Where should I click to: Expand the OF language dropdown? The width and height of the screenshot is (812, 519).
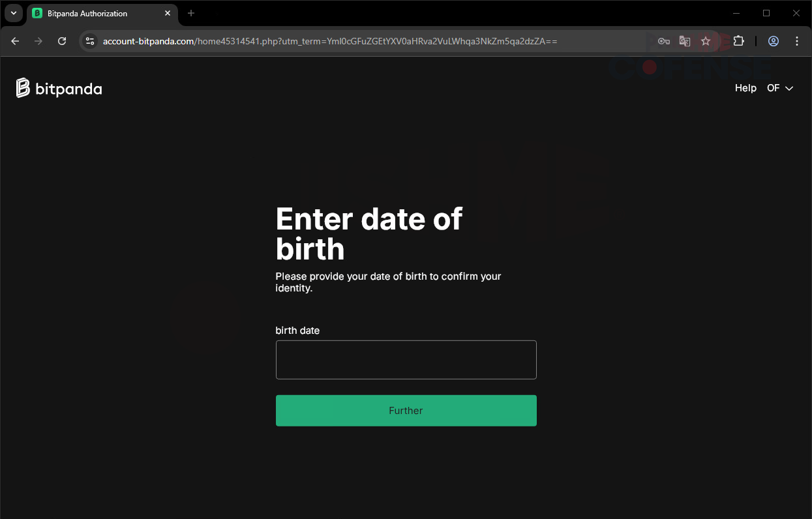click(780, 88)
